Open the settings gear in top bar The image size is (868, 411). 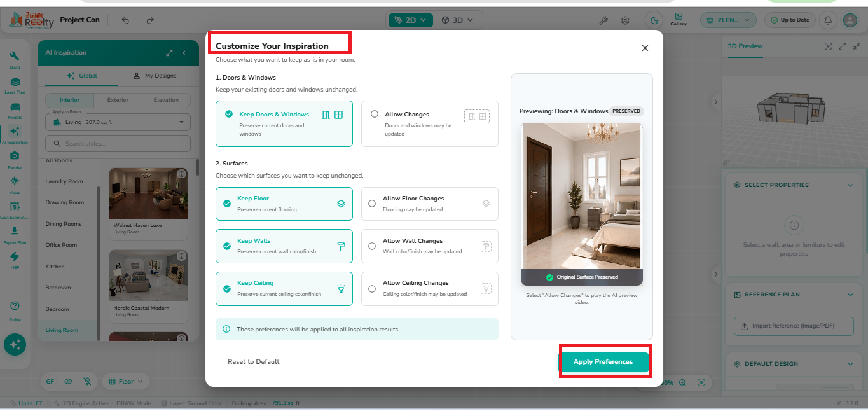tap(625, 20)
